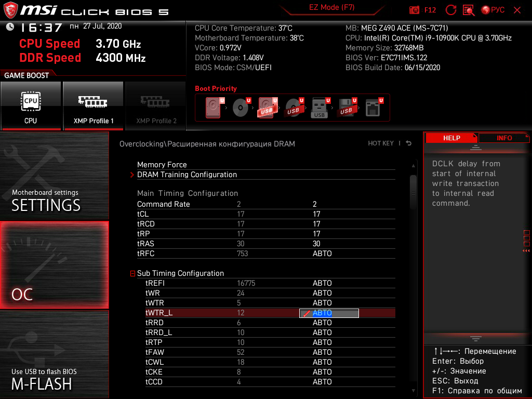Click the HOT KEY label
The width and height of the screenshot is (532, 399).
pyautogui.click(x=381, y=143)
